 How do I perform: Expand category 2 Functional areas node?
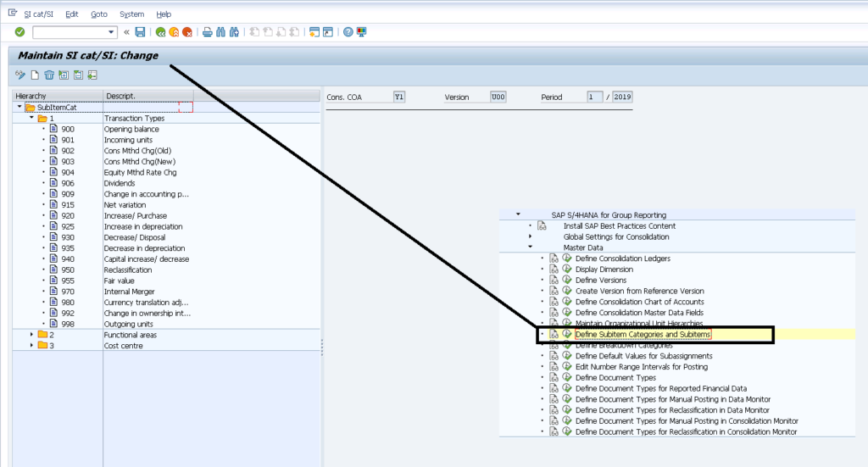(31, 334)
